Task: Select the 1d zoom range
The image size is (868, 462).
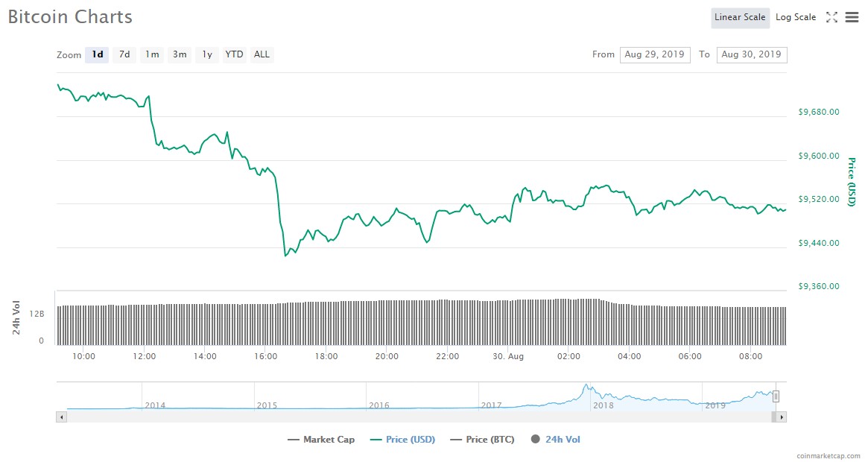Action: pyautogui.click(x=97, y=54)
